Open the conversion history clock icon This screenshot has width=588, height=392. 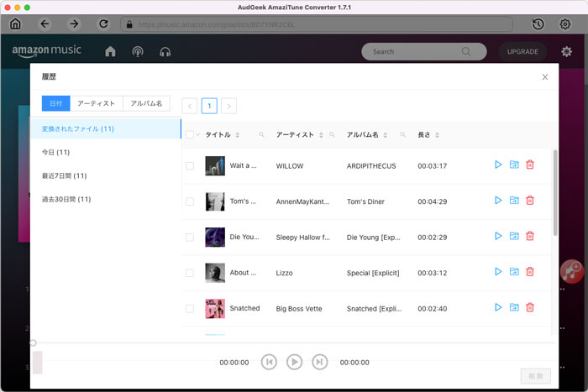(x=538, y=24)
